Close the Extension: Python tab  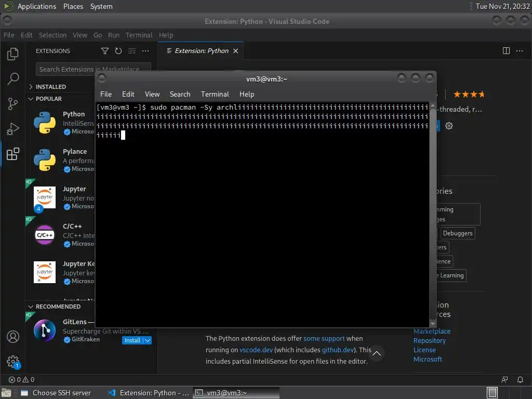235,51
